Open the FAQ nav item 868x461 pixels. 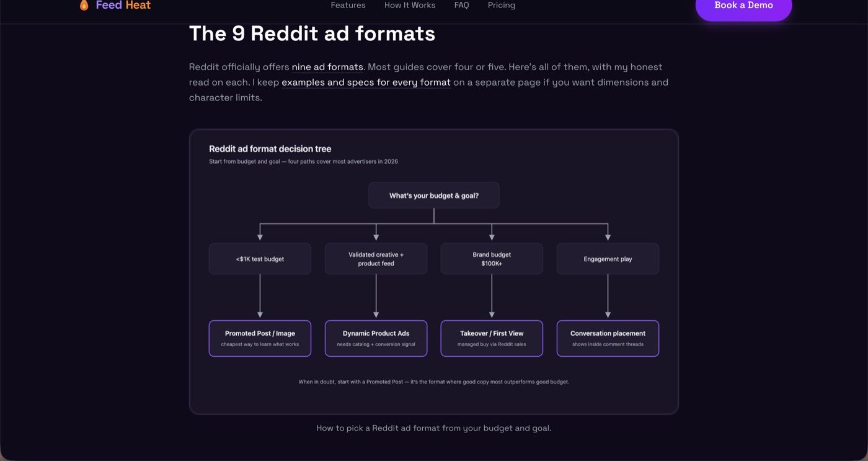pyautogui.click(x=461, y=5)
